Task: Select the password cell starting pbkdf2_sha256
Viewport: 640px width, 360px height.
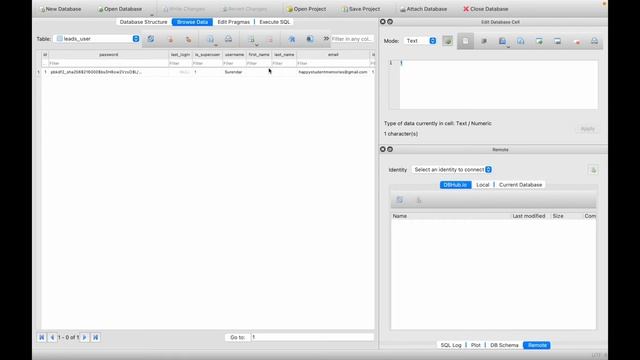Action: click(109, 72)
